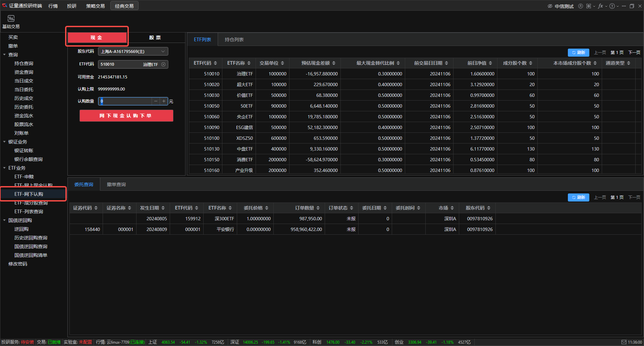Switch to the 持仓列表 tab
Screen dimensions: 644x346
234,40
